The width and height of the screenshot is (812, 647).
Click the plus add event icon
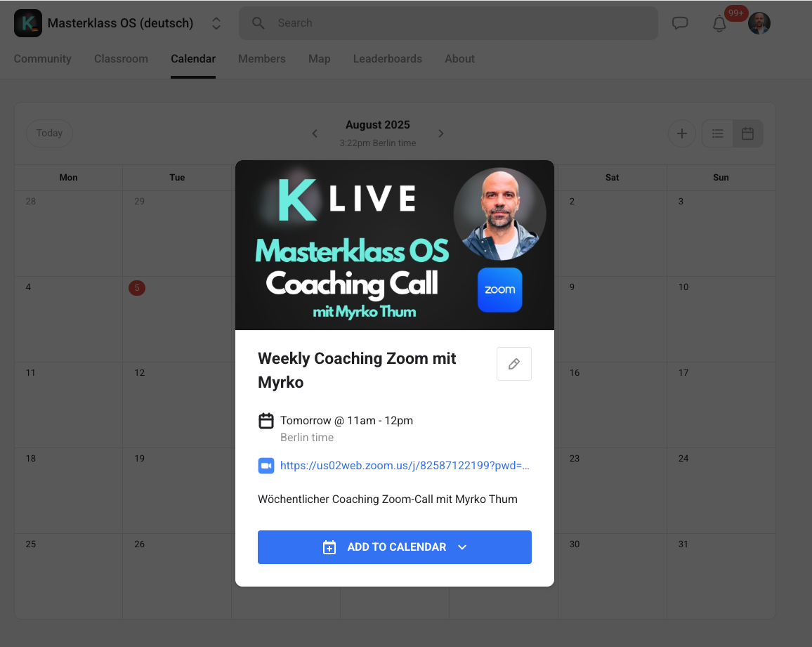pyautogui.click(x=681, y=133)
